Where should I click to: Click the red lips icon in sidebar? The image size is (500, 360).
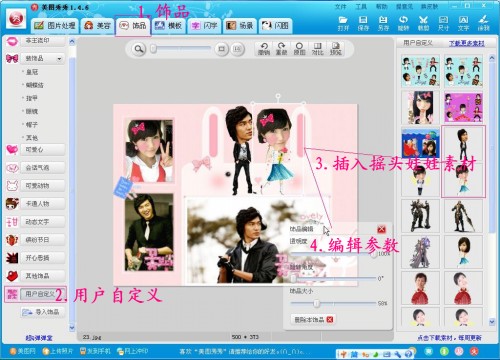(13, 41)
